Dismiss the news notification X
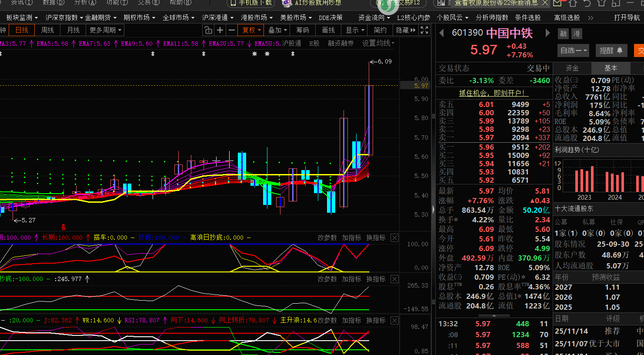644x355 pixels. [x=545, y=3]
